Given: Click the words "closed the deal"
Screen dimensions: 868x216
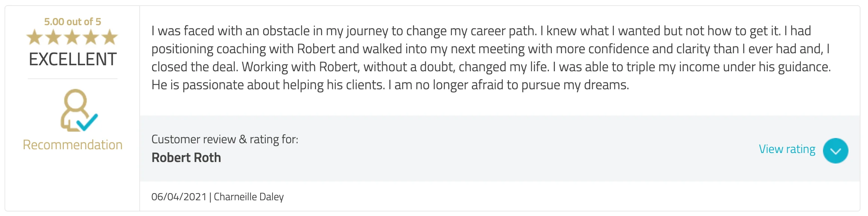Looking at the screenshot, I should tap(194, 67).
